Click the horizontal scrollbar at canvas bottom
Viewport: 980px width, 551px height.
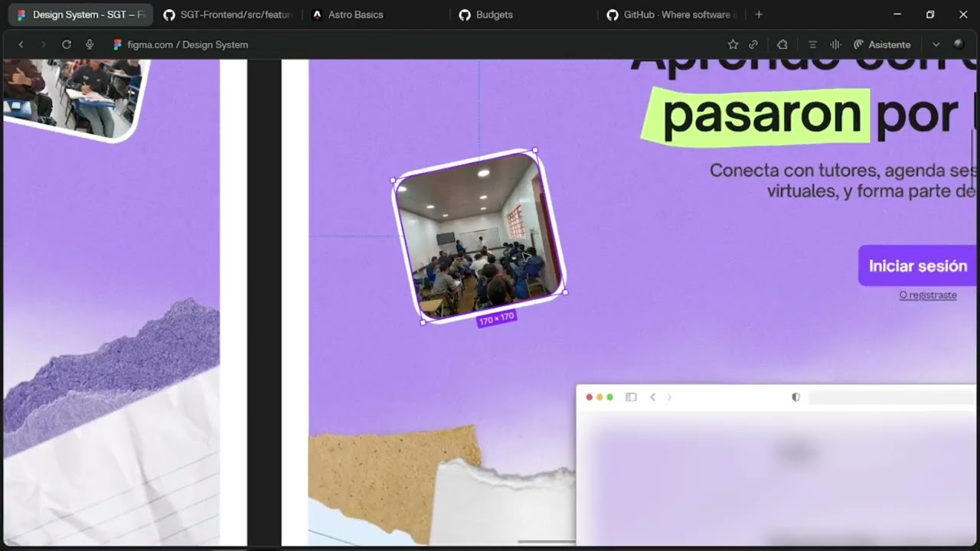coord(547,542)
